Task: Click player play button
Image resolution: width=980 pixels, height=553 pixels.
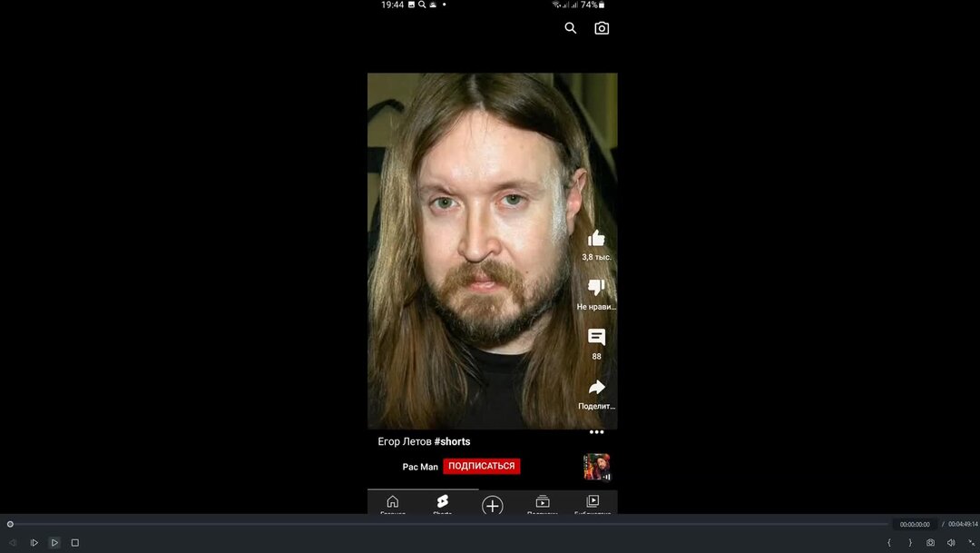Action: 54,542
